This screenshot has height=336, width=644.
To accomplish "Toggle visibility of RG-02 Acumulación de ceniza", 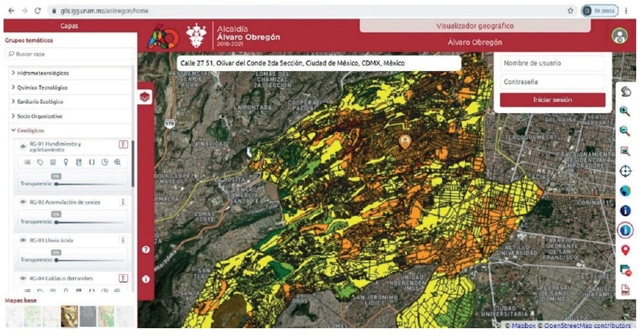I will pos(23,202).
